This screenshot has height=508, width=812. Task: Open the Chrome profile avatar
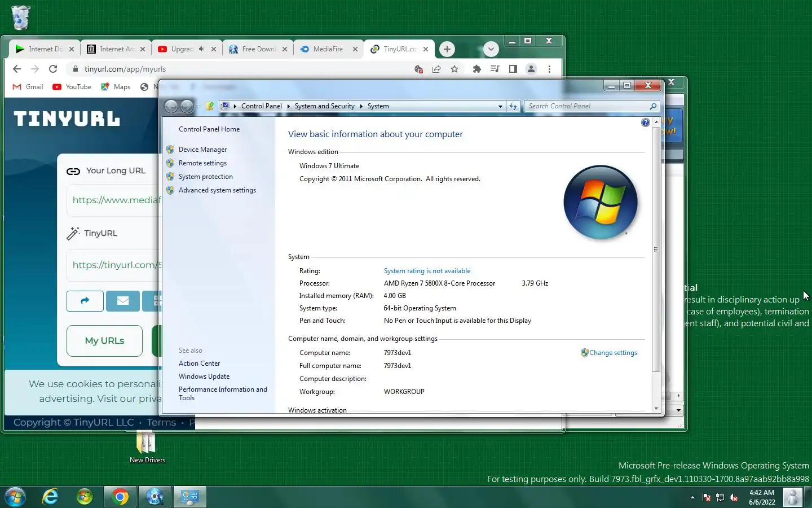[x=531, y=69]
